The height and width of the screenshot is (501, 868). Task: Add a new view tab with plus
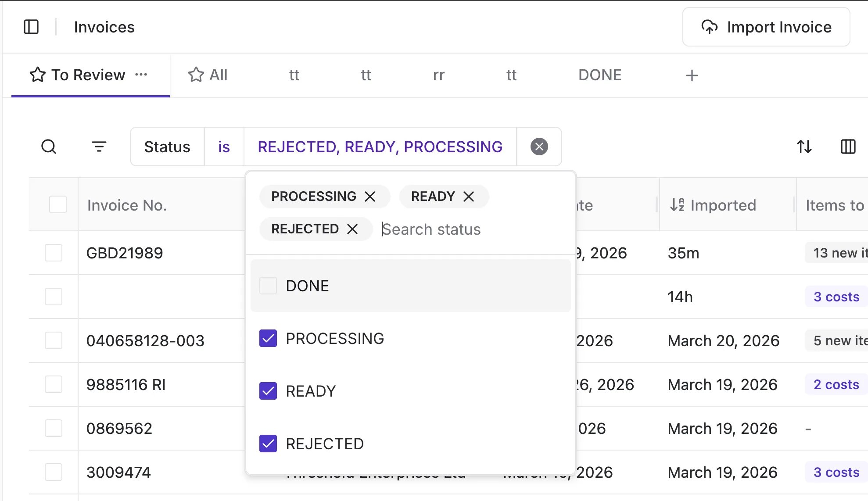(x=692, y=75)
